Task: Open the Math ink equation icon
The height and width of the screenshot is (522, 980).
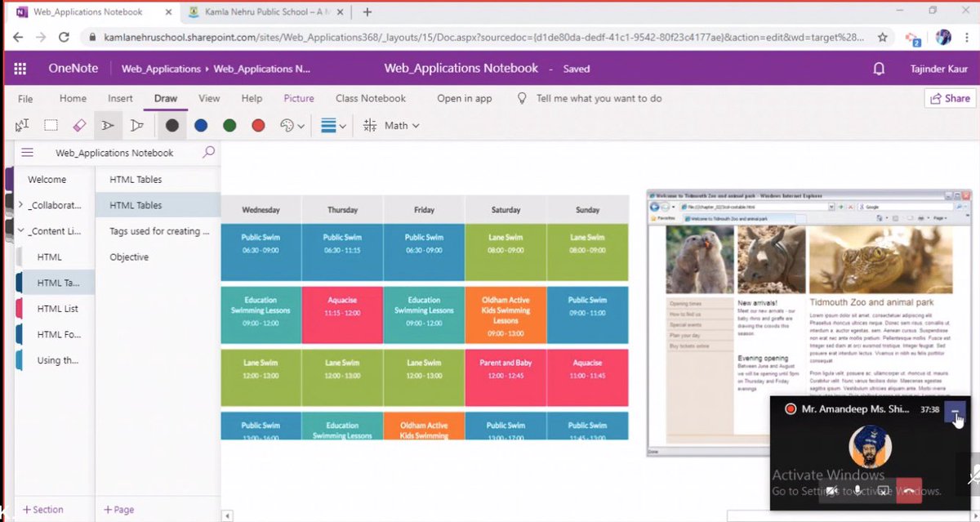Action: 370,125
